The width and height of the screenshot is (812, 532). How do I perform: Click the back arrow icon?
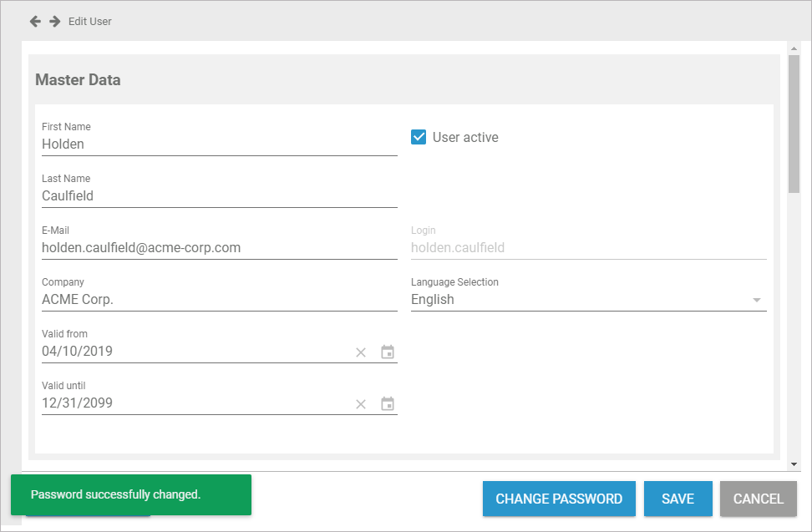35,21
